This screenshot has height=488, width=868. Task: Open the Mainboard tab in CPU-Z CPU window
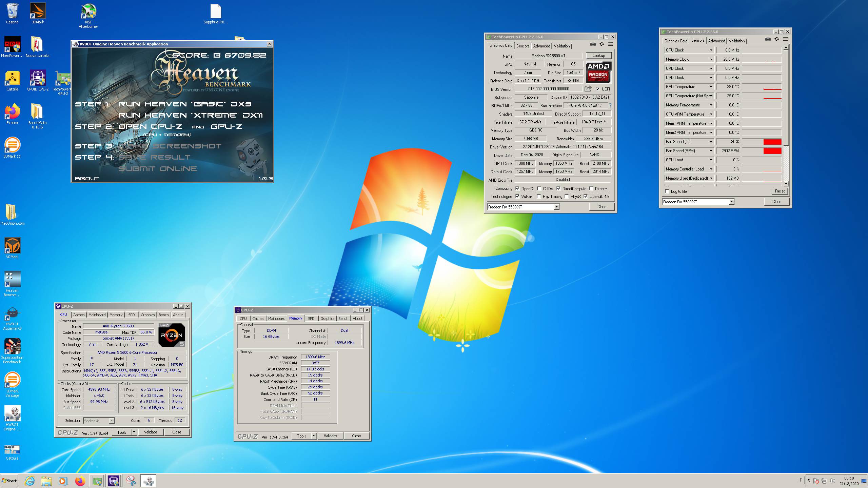click(x=97, y=314)
